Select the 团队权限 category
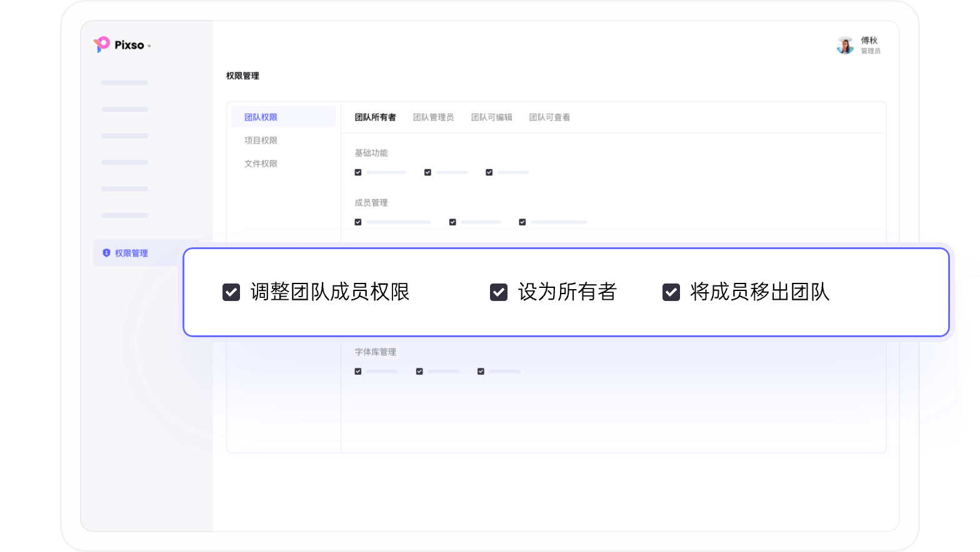Image resolution: width=980 pixels, height=552 pixels. 283,117
